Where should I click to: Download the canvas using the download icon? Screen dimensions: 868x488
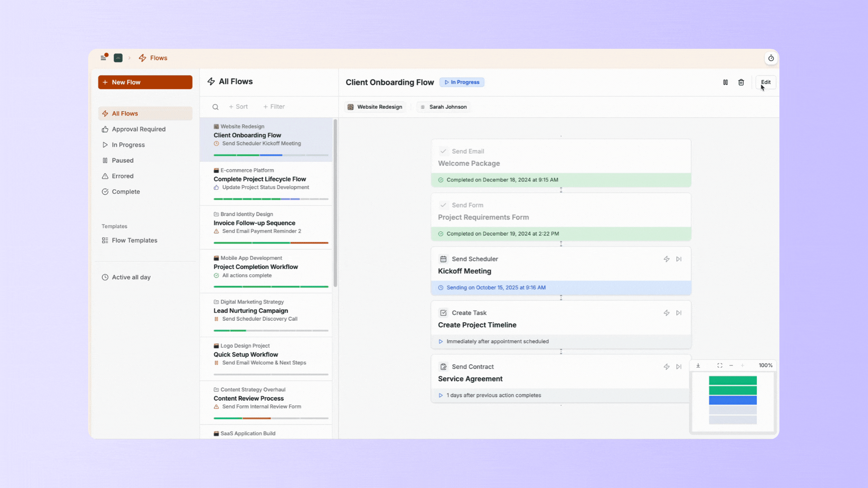click(698, 366)
